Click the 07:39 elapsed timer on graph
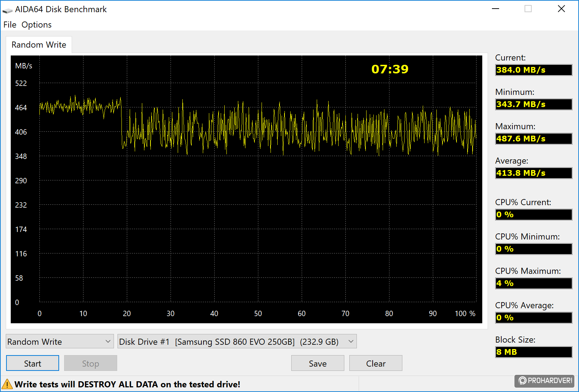The height and width of the screenshot is (392, 579). pos(390,69)
